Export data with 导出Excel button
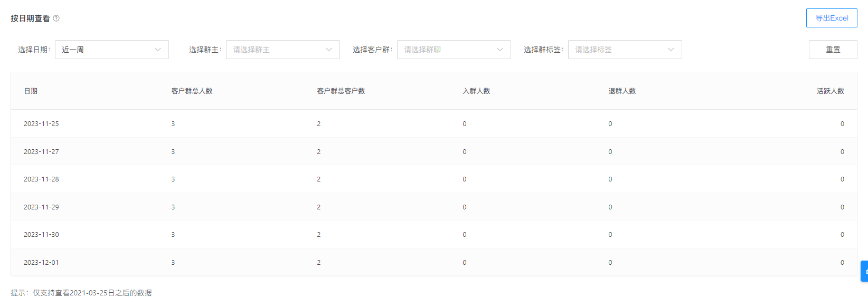 tap(831, 18)
